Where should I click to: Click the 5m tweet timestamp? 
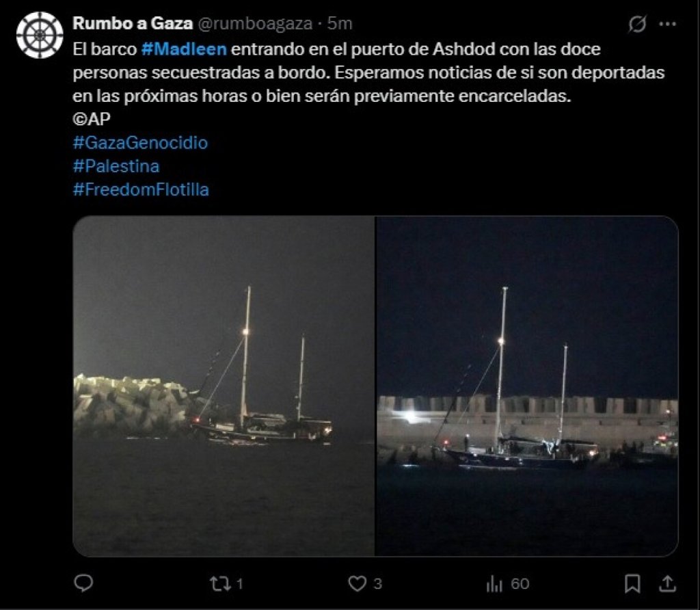click(x=340, y=24)
